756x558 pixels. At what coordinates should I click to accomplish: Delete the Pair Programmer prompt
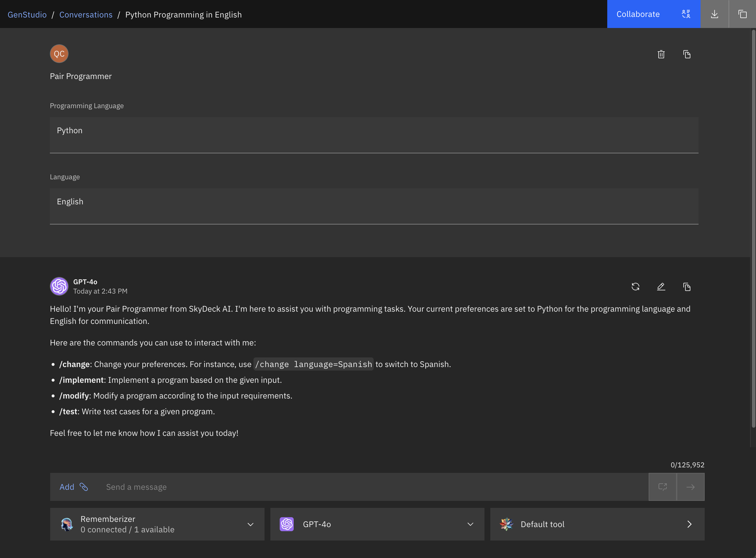coord(661,54)
